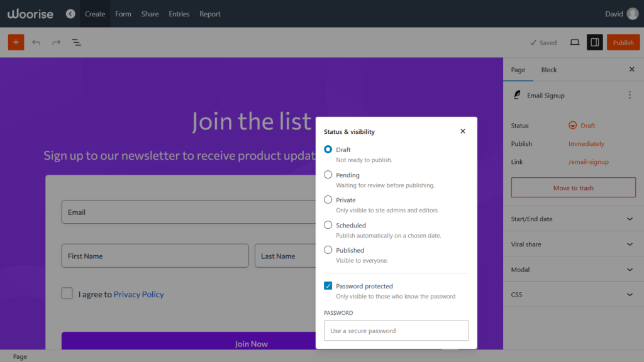This screenshot has width=644, height=362.
Task: Expand the Modal section
Action: pos(573,270)
